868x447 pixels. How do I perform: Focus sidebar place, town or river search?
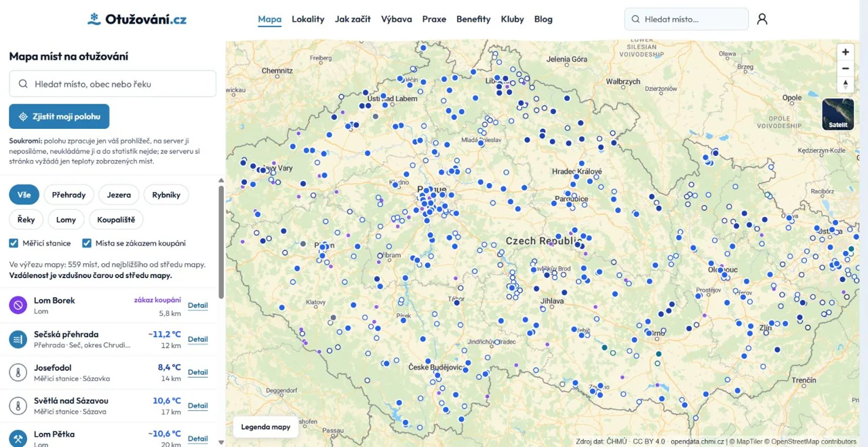113,84
